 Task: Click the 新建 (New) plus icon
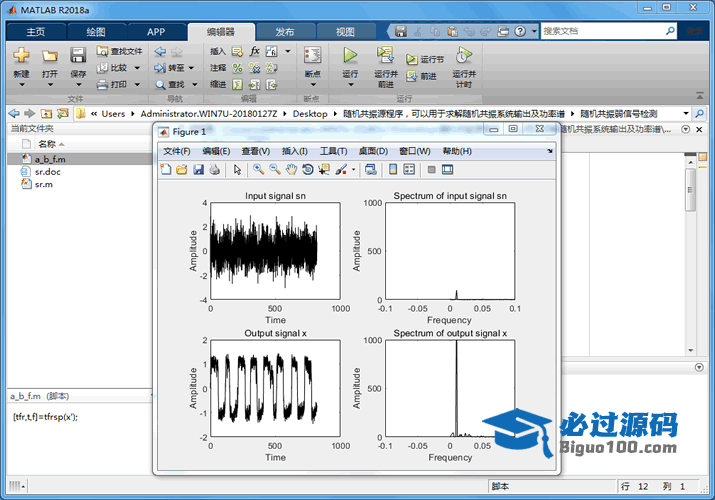(x=21, y=55)
